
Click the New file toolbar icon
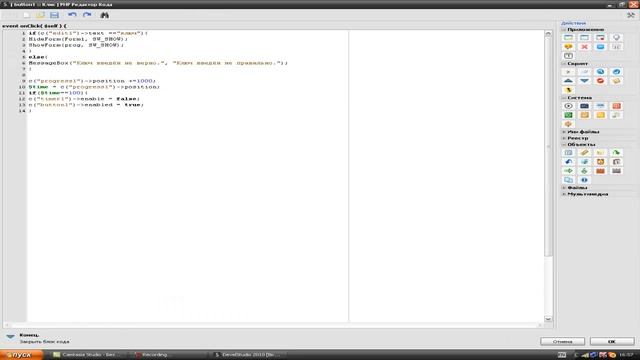tap(27, 15)
